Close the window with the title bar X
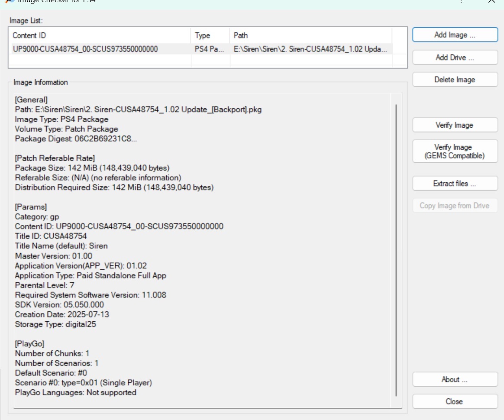The image size is (504, 420). point(491,1)
